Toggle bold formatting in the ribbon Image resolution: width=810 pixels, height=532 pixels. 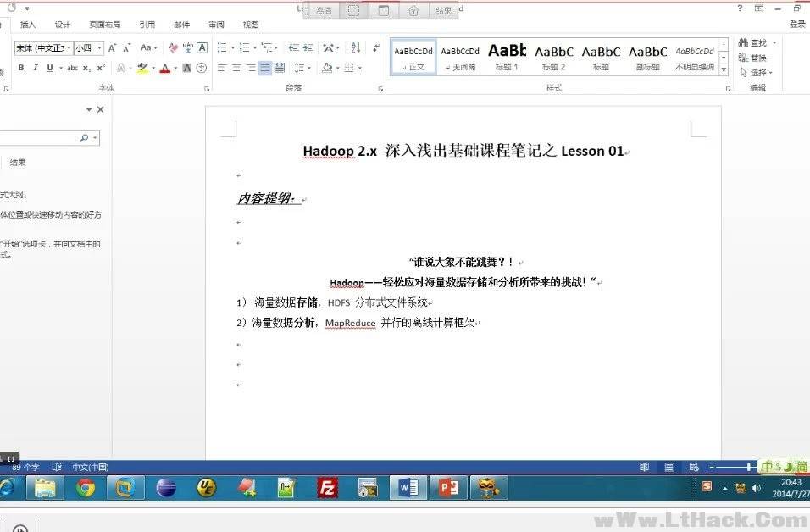coord(21,68)
